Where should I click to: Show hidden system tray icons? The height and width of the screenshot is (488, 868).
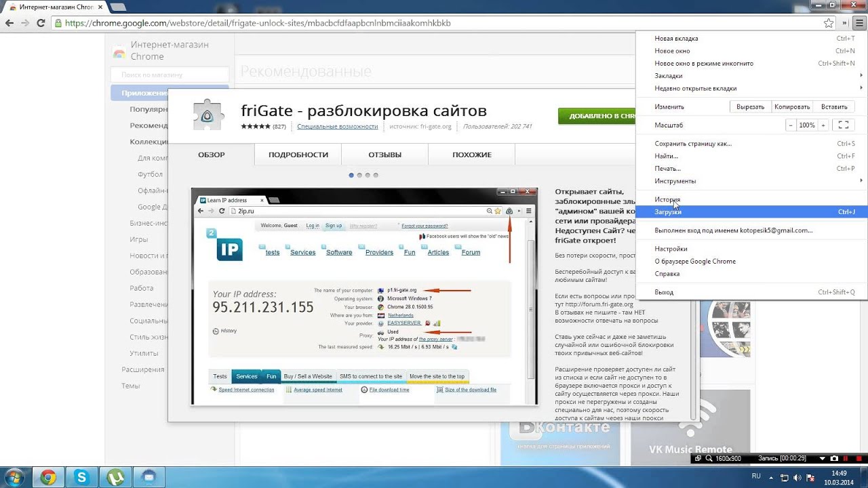(772, 478)
